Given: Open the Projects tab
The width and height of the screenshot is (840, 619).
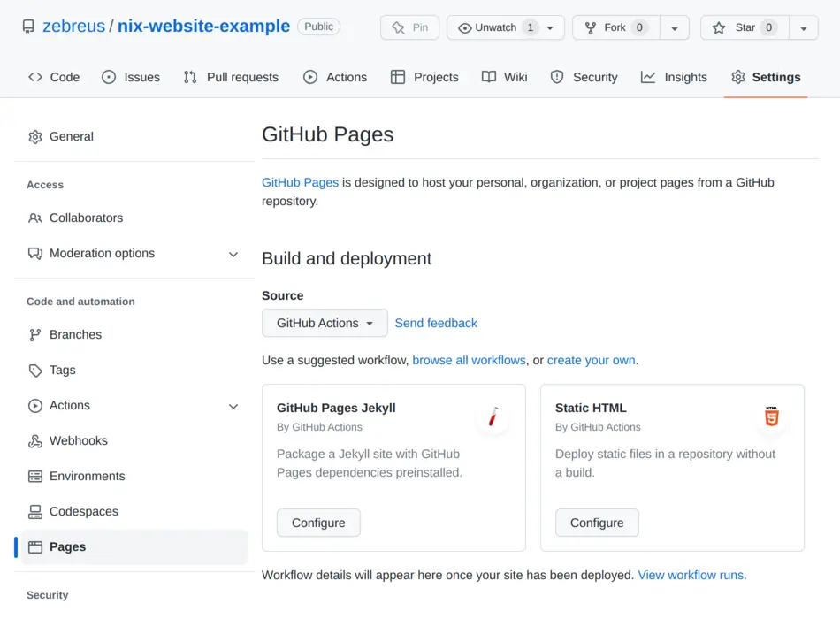Looking at the screenshot, I should pos(424,77).
